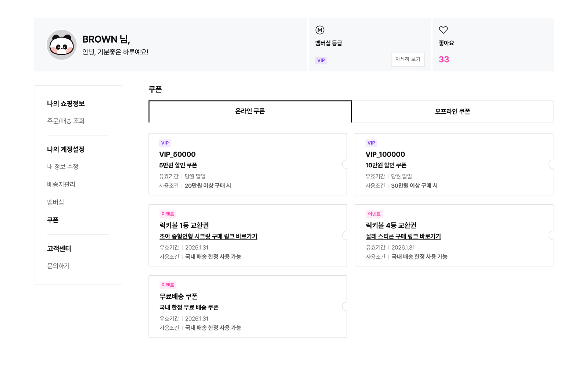Select the 무료배송 쿠폰 card
Viewport: 588px width, 368px height.
tap(247, 306)
